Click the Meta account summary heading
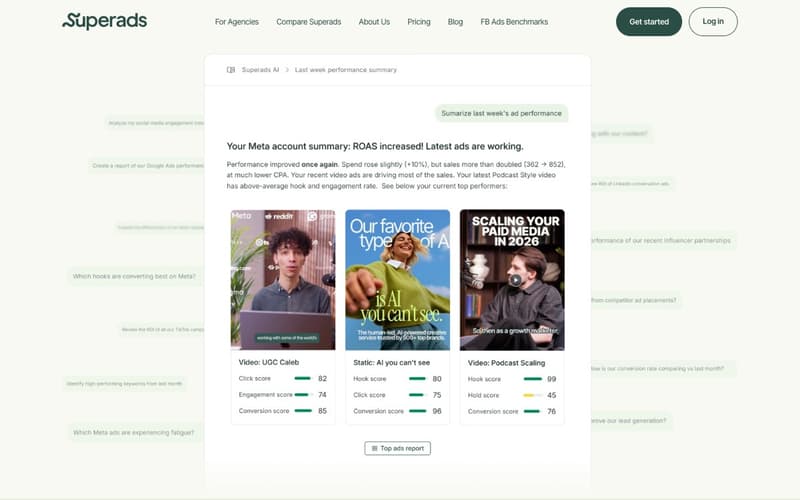Screen dimensions: 800x500 [x=375, y=146]
